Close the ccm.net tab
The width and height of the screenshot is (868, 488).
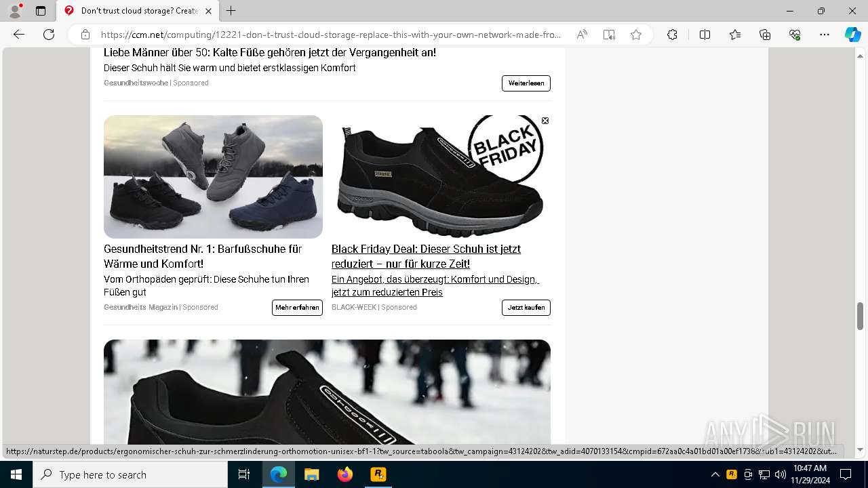(208, 11)
